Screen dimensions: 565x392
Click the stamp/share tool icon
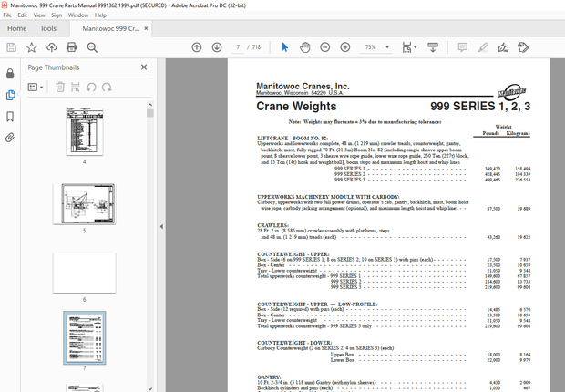523,47
